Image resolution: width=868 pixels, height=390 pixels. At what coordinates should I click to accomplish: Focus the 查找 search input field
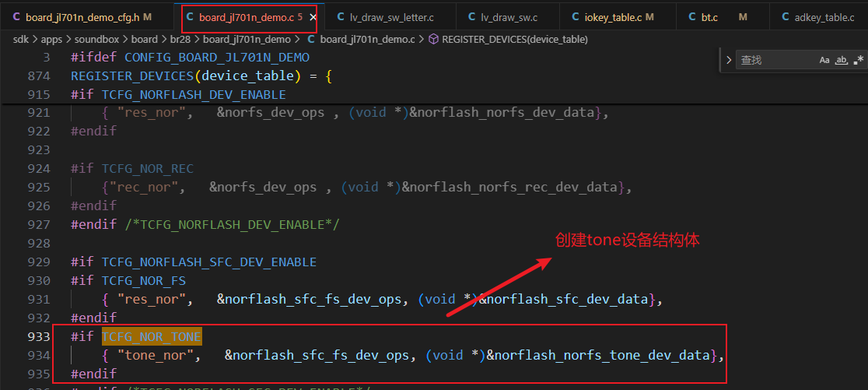pyautogui.click(x=777, y=60)
